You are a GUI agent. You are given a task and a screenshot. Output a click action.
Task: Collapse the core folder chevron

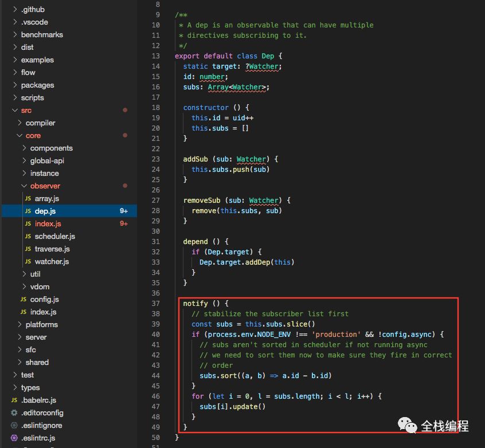pos(19,135)
